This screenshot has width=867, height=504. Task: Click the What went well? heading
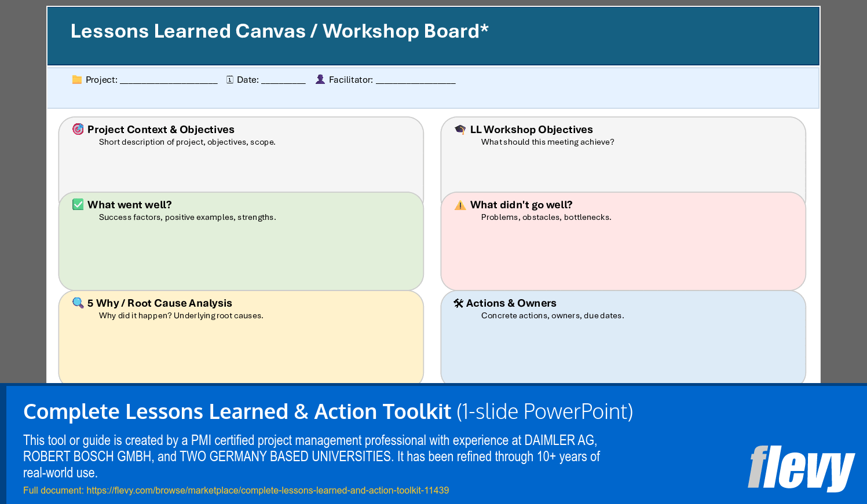[x=130, y=205]
